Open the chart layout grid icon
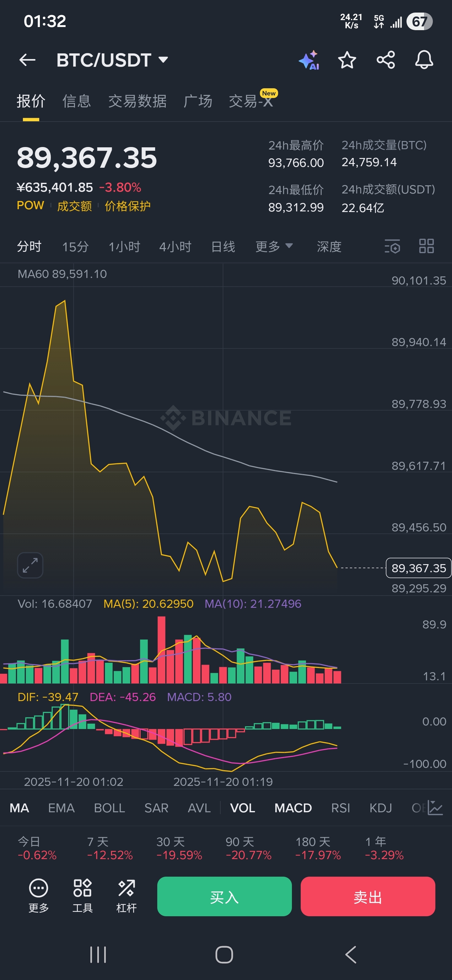 click(x=426, y=246)
